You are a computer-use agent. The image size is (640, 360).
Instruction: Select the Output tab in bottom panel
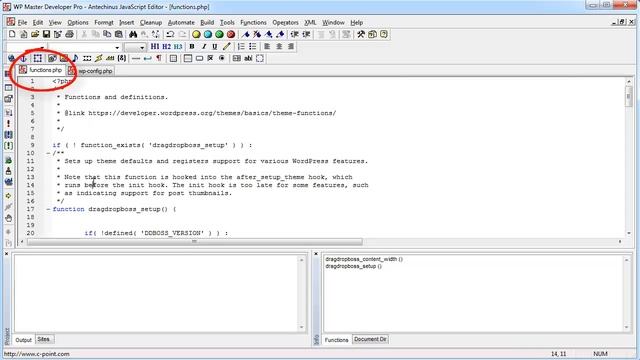(23, 340)
